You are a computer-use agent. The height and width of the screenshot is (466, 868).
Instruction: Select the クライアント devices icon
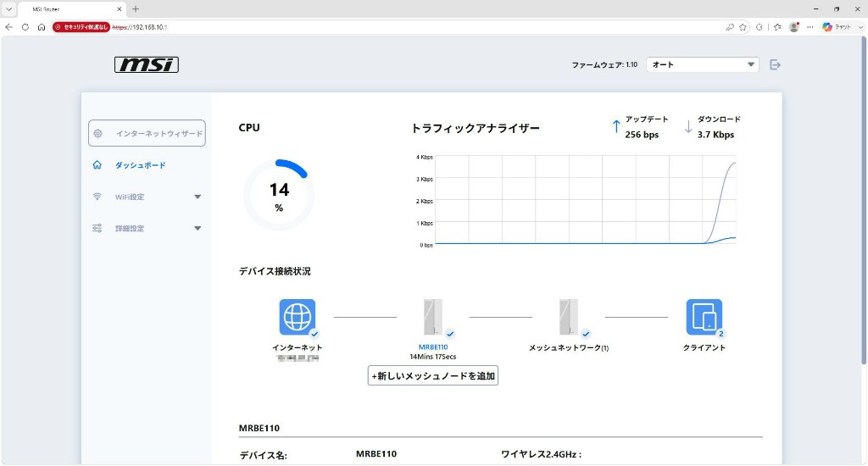coord(704,317)
